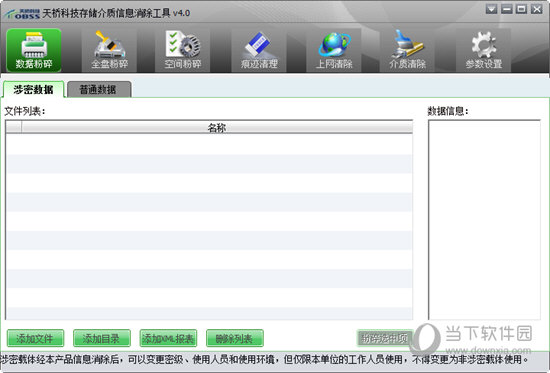The image size is (550, 373).
Task: Open the 数据粉碎 data shredding module
Action: click(34, 50)
